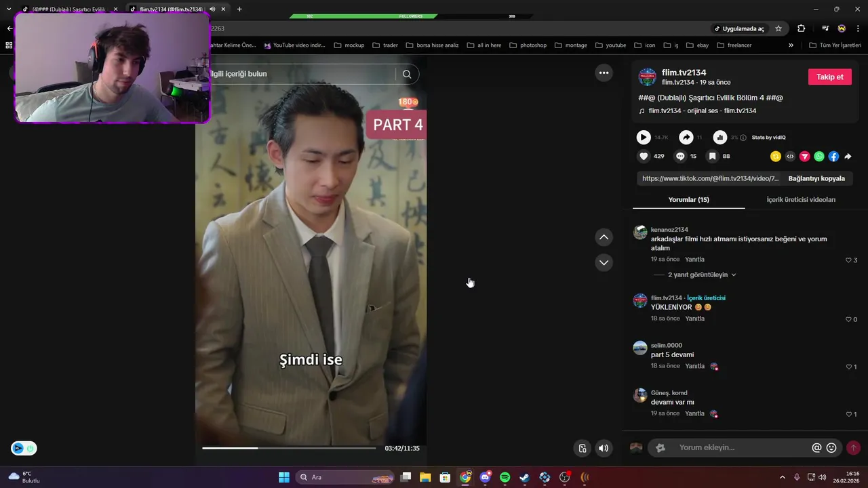
Task: Open the kenanoz2134 commenter profile name
Action: tap(669, 230)
